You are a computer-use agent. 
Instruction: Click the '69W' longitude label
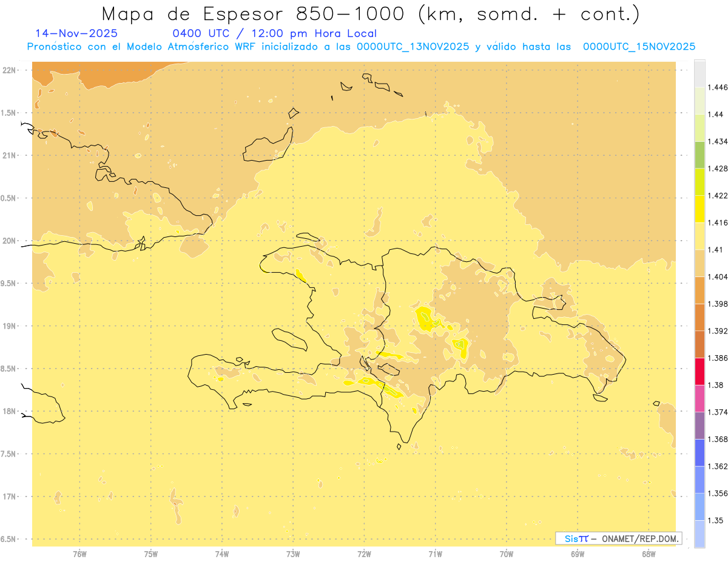578,554
